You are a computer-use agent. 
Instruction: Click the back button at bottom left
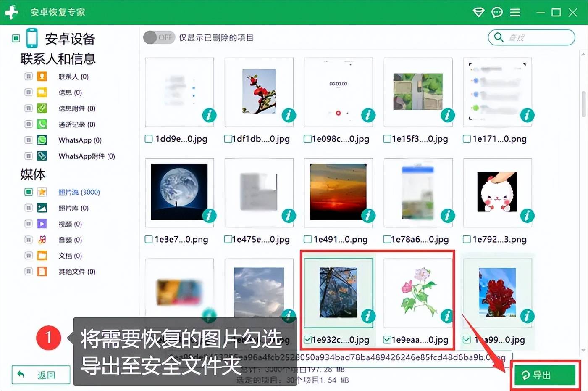click(x=41, y=375)
